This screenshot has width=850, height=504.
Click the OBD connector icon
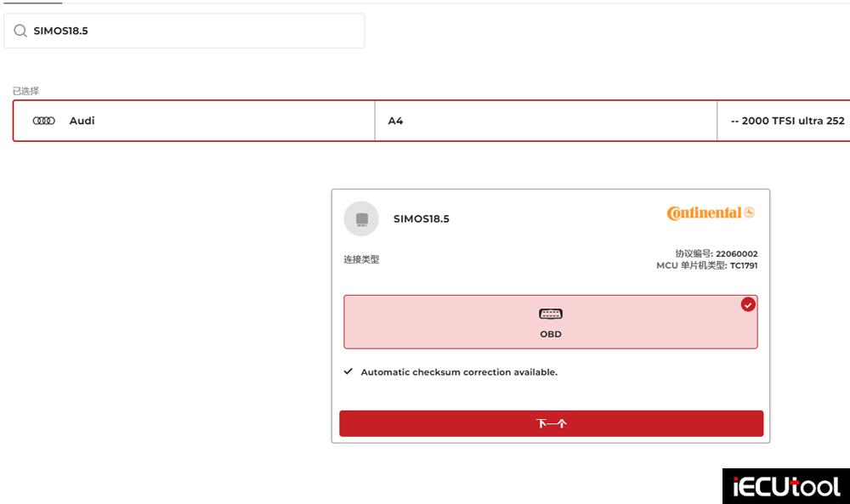551,314
